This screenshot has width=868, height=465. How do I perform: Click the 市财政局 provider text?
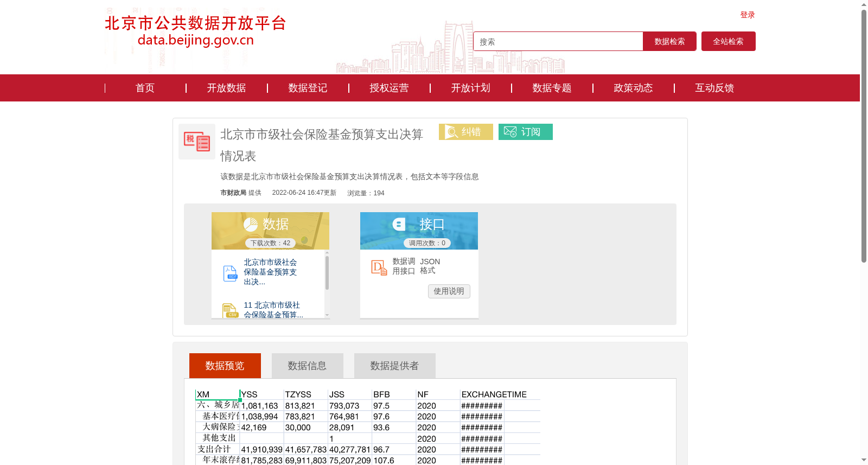click(x=233, y=193)
